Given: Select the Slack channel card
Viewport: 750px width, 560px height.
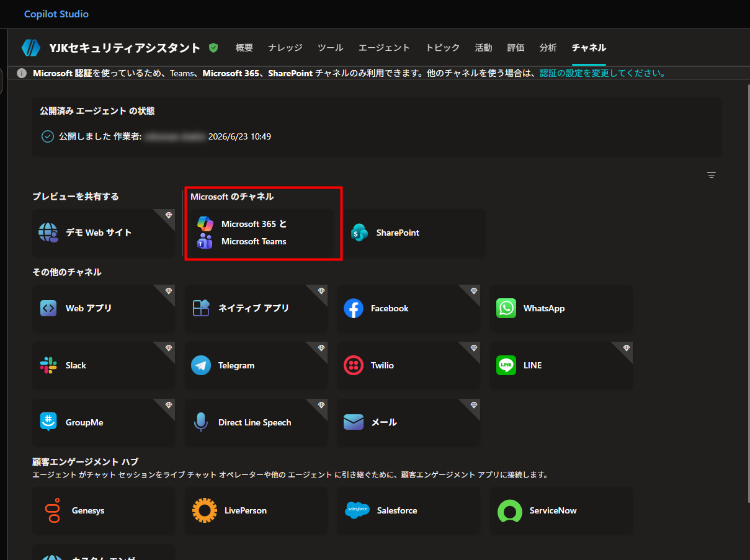Looking at the screenshot, I should coord(104,365).
